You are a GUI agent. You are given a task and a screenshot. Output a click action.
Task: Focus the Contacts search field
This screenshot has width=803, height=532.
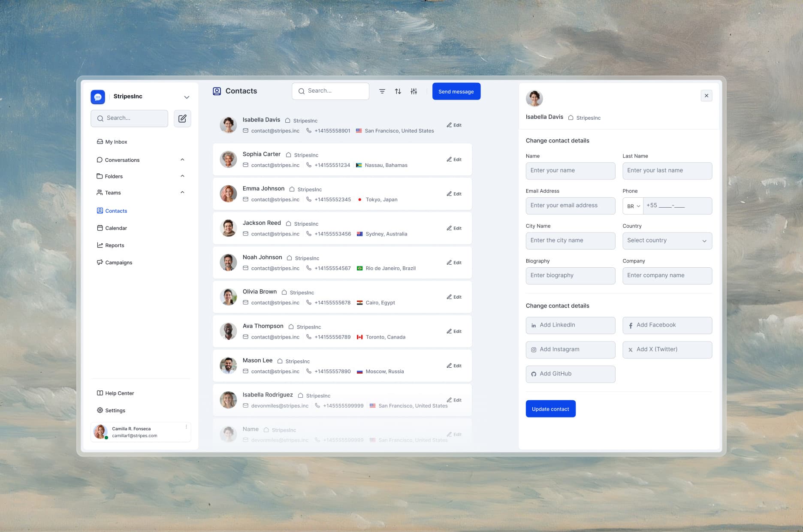click(x=330, y=91)
